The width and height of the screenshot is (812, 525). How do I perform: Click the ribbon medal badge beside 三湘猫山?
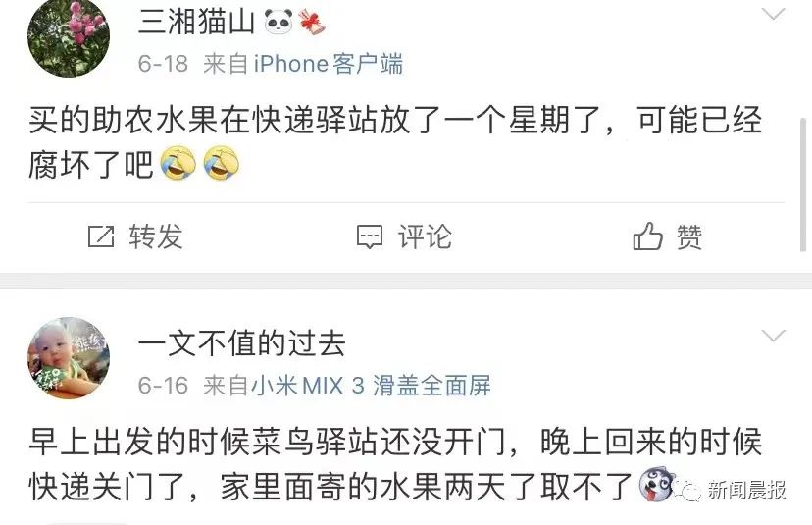[312, 23]
